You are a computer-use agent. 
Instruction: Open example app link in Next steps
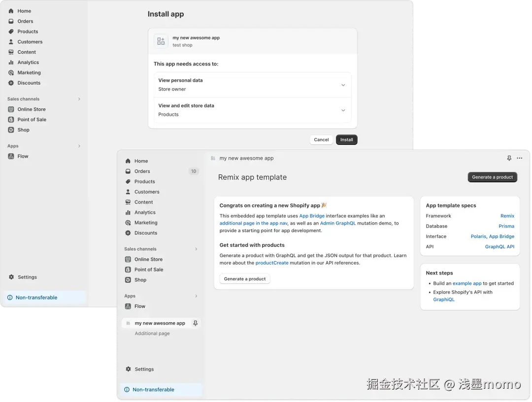coord(467,283)
